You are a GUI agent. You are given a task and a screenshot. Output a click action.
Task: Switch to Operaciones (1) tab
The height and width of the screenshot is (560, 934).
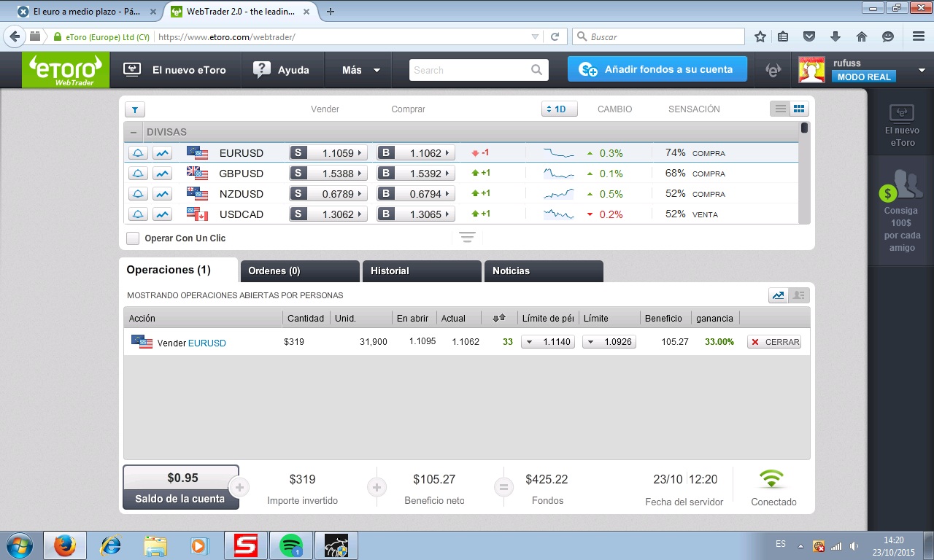click(179, 270)
